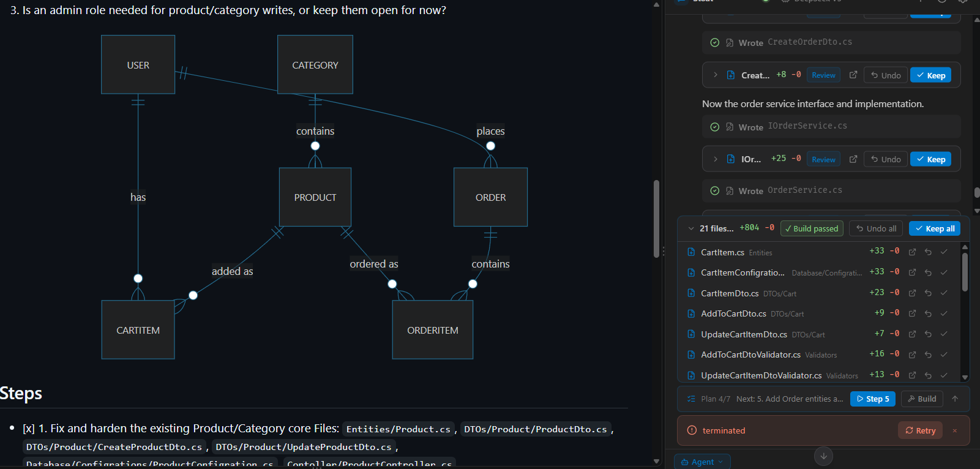This screenshot has height=469, width=980.
Task: Click the changed-files list scrollbar thumb
Action: 965,272
